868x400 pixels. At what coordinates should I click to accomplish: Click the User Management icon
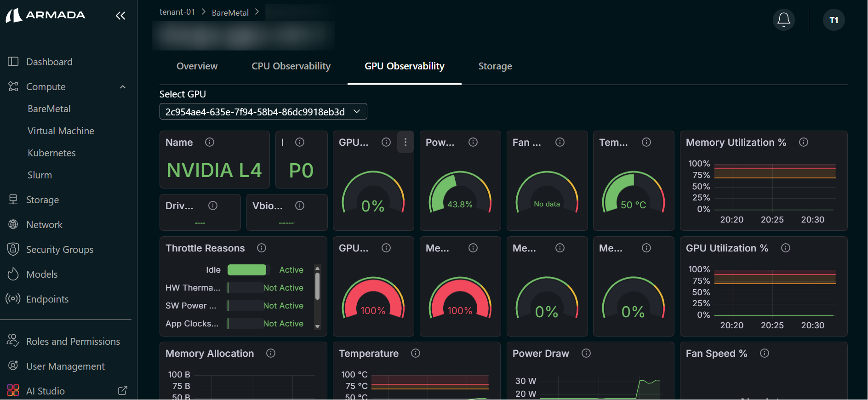13,366
